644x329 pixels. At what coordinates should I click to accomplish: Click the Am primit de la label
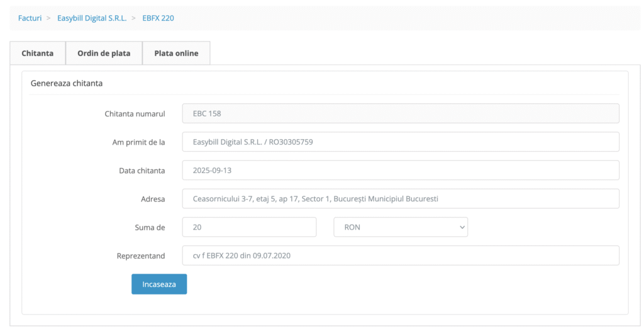click(x=138, y=143)
